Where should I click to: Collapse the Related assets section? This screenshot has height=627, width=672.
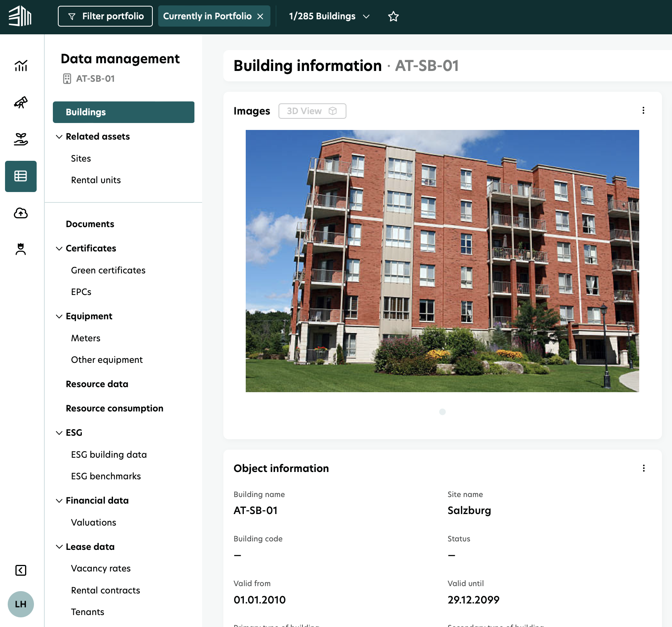click(59, 137)
